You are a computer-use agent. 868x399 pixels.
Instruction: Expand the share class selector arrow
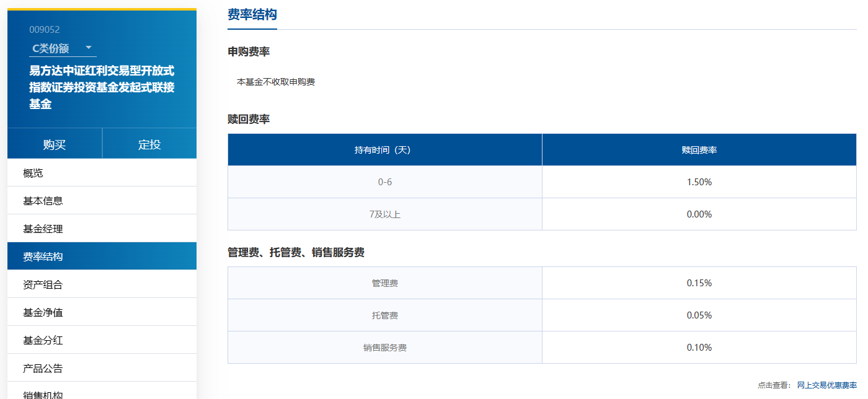pos(89,47)
